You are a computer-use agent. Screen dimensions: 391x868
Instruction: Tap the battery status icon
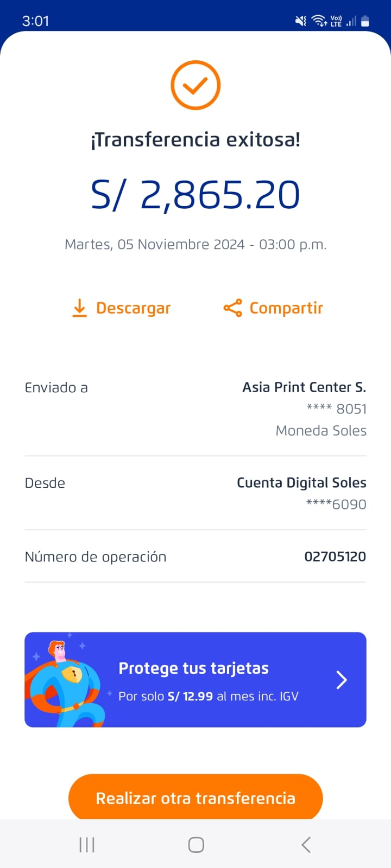(x=365, y=21)
